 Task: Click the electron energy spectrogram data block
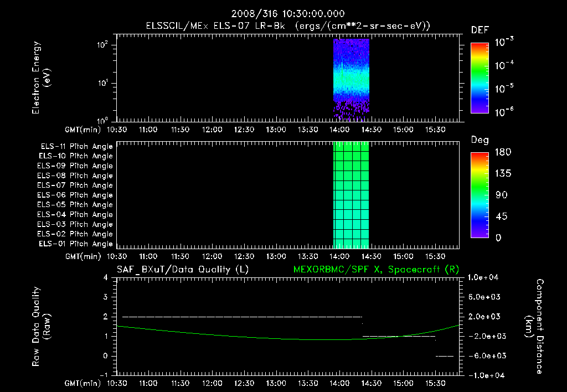[351, 80]
